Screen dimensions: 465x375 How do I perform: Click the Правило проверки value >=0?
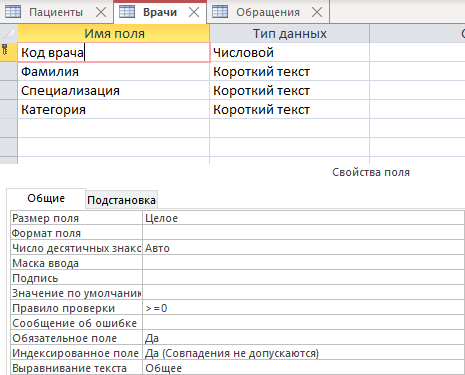coord(303,308)
